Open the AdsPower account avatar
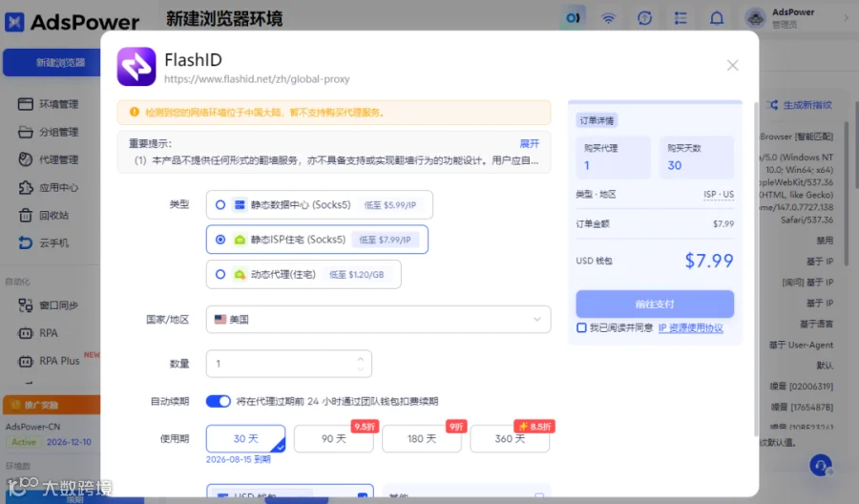Screen dimensions: 859x504 click(x=756, y=18)
